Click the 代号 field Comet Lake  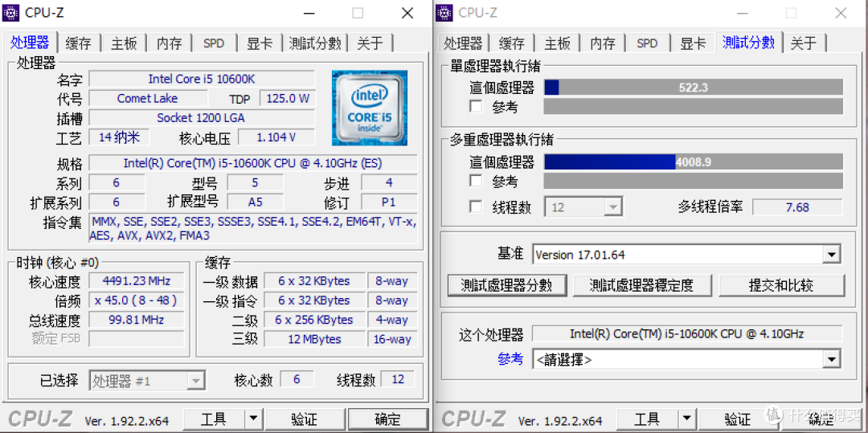147,99
